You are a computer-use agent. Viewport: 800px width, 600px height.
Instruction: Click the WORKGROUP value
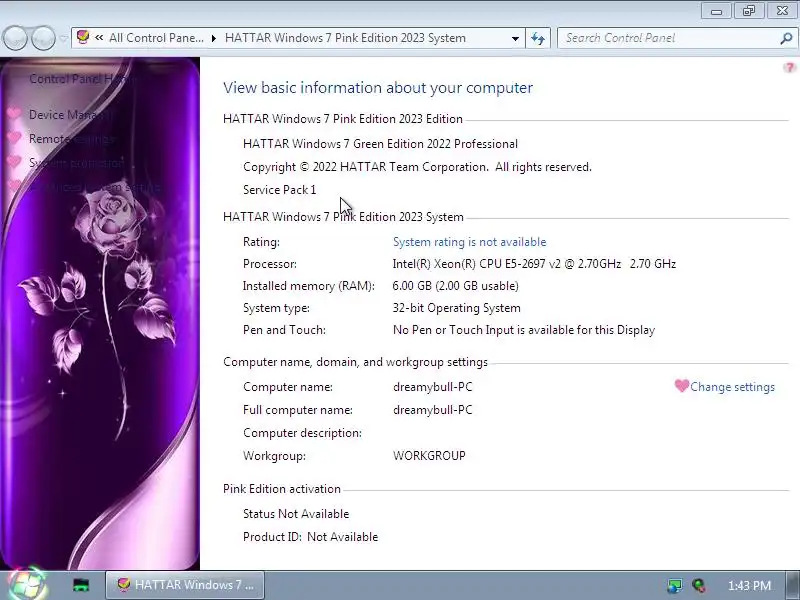[x=429, y=456]
